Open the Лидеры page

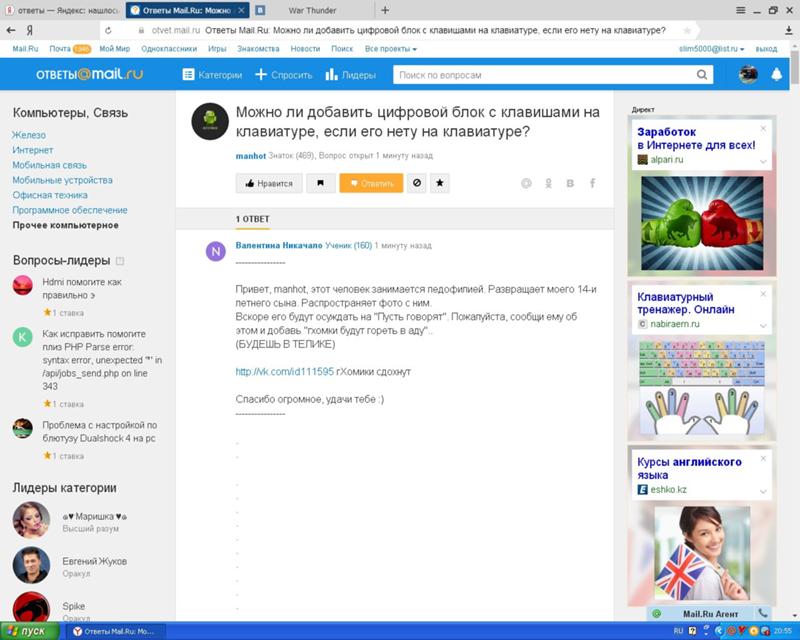(351, 75)
